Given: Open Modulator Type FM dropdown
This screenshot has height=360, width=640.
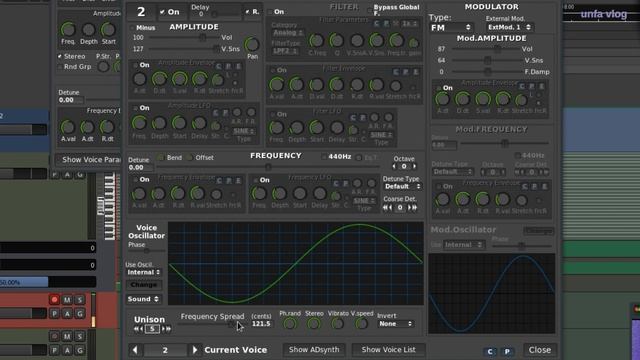Looking at the screenshot, I should coord(451,28).
